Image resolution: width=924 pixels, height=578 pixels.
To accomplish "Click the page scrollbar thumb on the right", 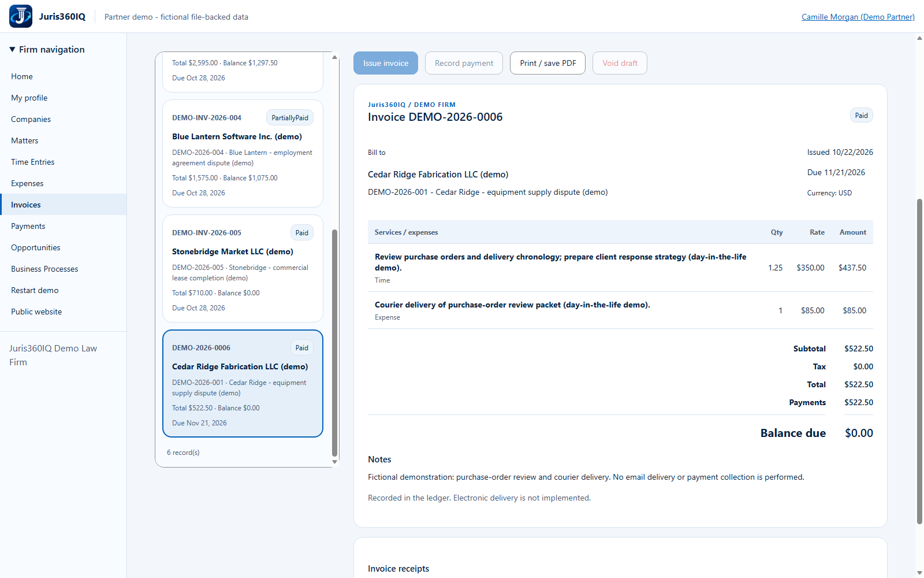I will (x=919, y=361).
